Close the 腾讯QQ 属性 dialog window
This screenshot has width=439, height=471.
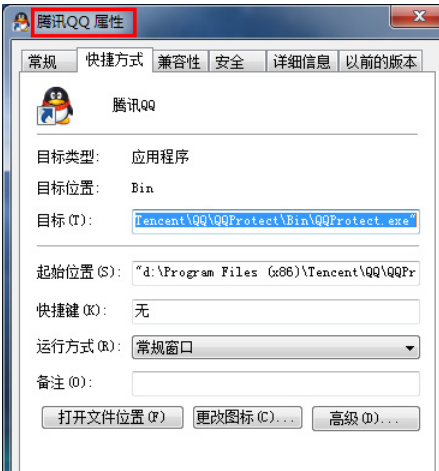pyautogui.click(x=415, y=17)
